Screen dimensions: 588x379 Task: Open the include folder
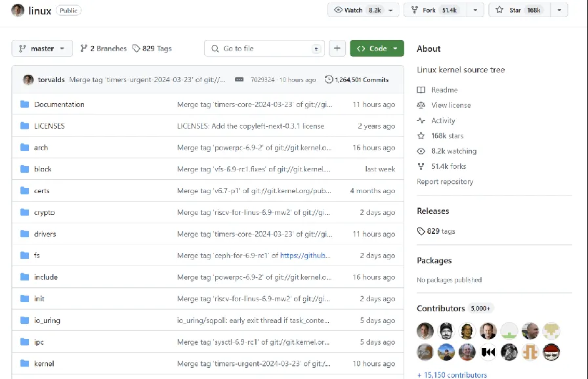click(46, 277)
